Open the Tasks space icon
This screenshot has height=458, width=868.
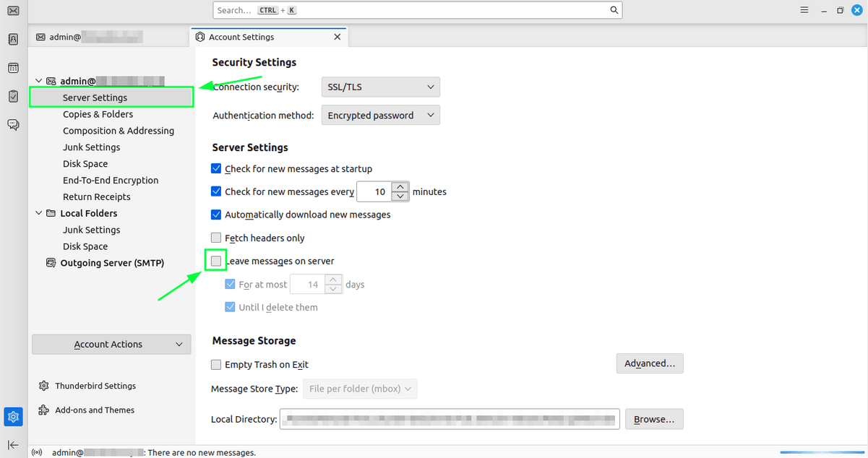(x=13, y=96)
